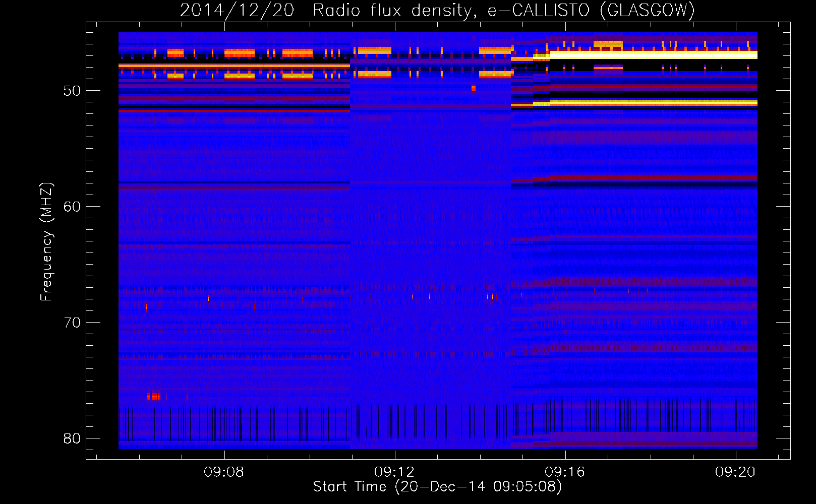
Task: Click the red burst cluster near 77 MHz
Action: point(154,397)
